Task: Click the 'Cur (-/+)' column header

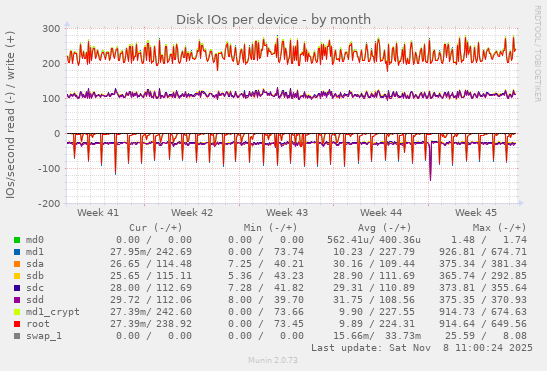Action: (x=156, y=228)
